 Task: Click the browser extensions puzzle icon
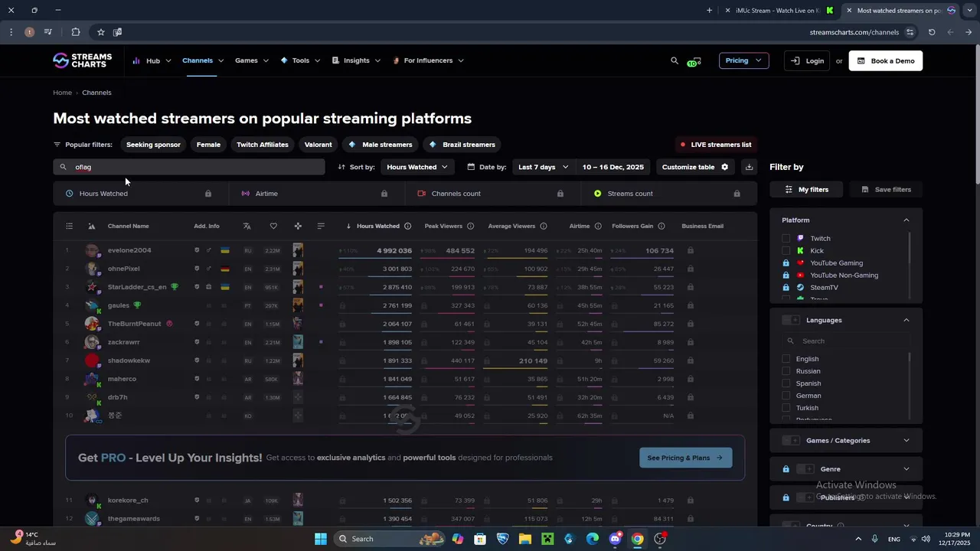(76, 32)
